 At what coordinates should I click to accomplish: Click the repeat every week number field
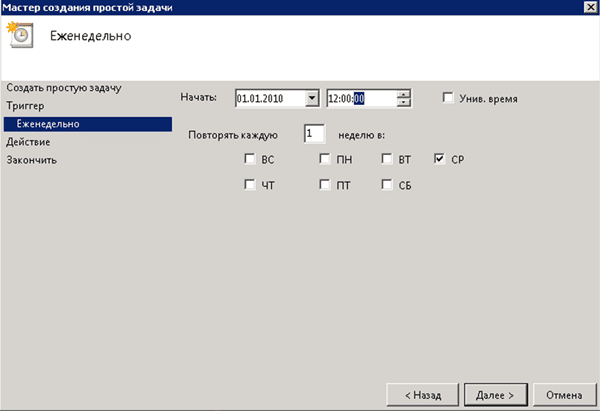pyautogui.click(x=314, y=133)
